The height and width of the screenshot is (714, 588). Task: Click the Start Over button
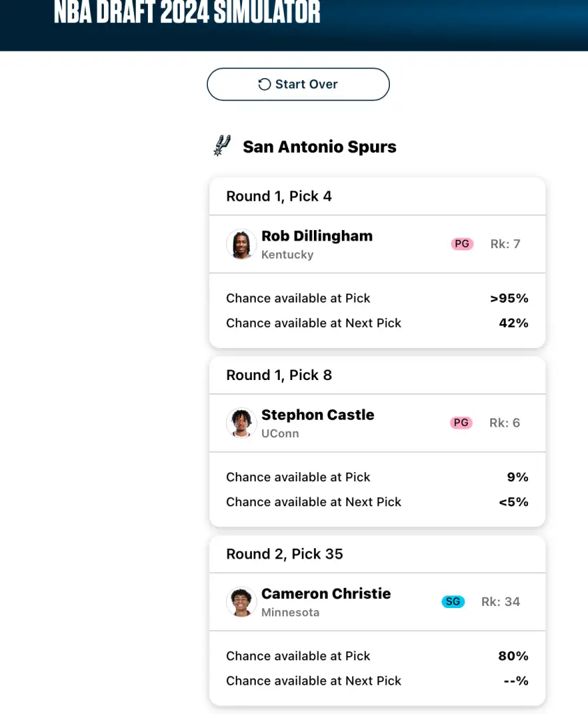298,84
